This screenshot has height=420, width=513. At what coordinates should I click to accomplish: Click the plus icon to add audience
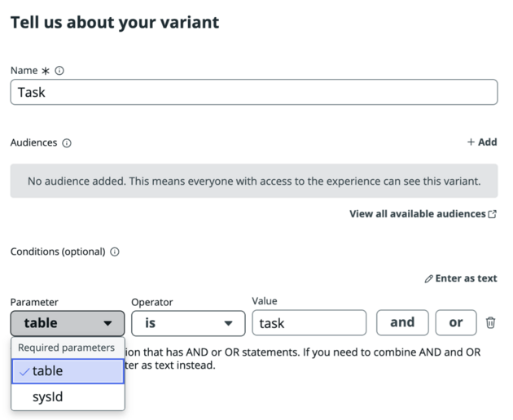click(471, 142)
